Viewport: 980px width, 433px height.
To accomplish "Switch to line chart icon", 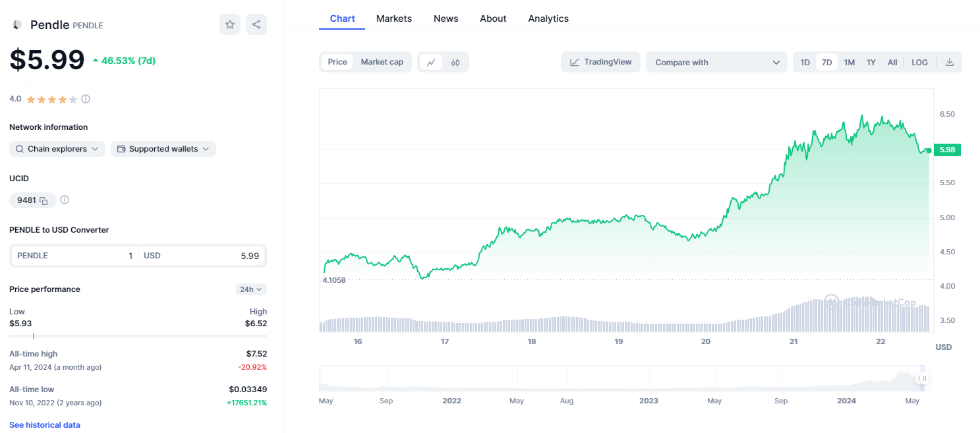I will coord(431,63).
